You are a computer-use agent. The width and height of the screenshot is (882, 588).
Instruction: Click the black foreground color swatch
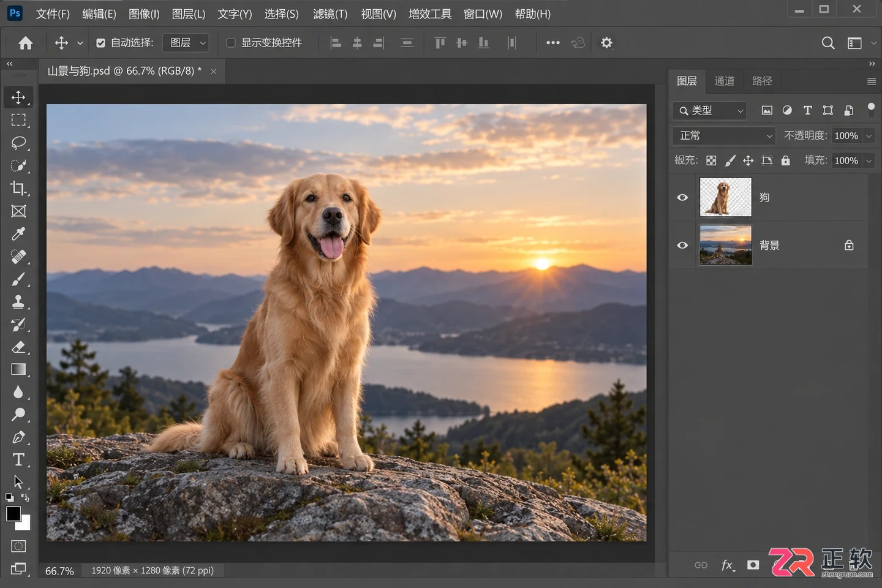point(13,513)
